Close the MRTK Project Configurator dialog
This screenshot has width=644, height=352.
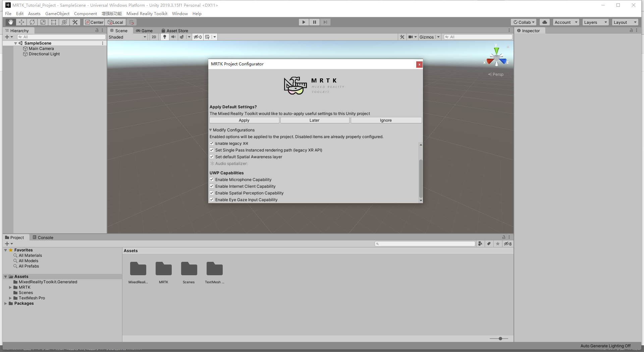[x=419, y=64]
